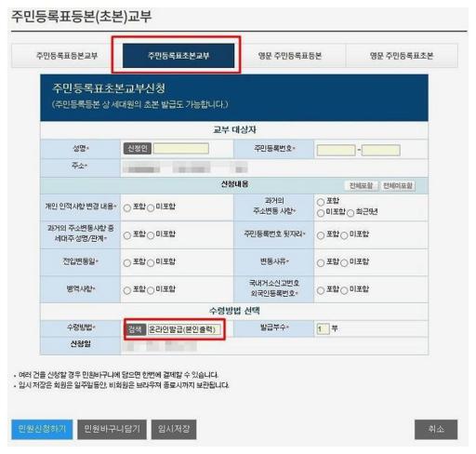Image resolution: width=476 pixels, height=454 pixels.
Task: Click the 취소 cancel button
Action: click(x=436, y=429)
